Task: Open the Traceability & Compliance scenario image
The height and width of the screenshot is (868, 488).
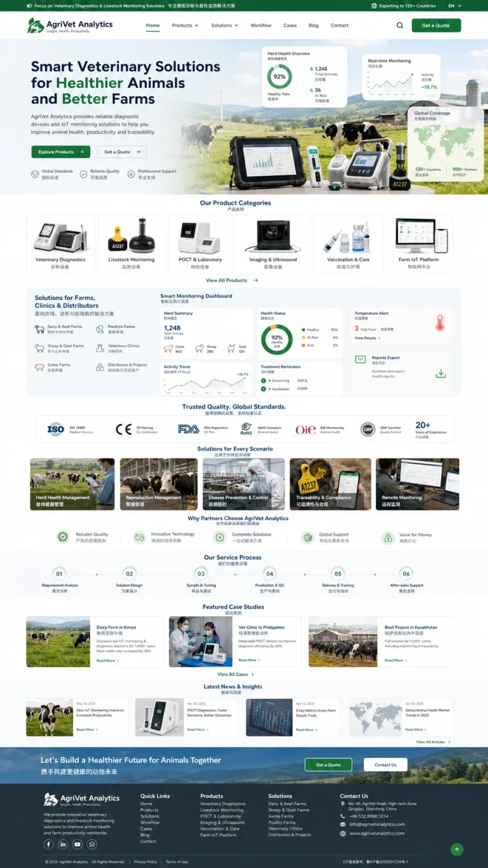Action: click(x=330, y=484)
